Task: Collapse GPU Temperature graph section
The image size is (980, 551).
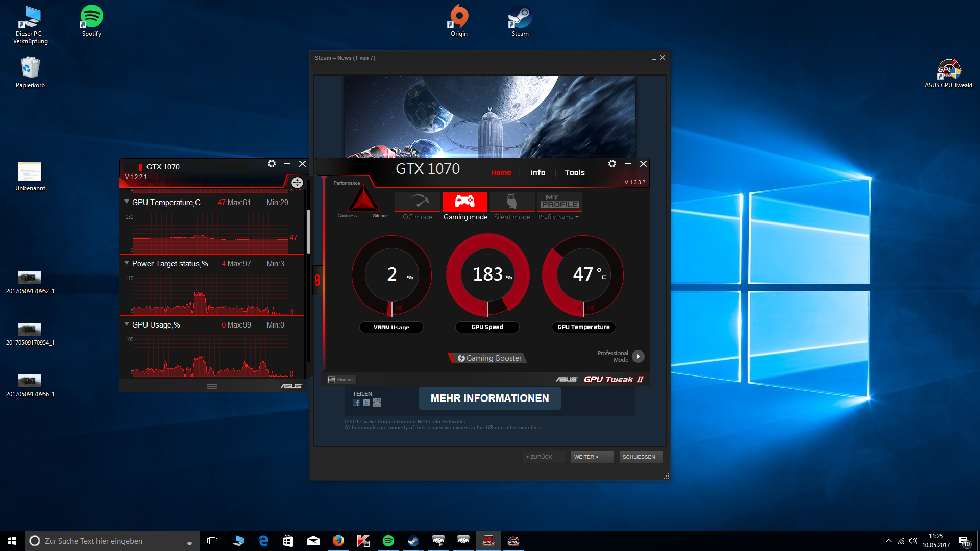Action: [x=127, y=202]
